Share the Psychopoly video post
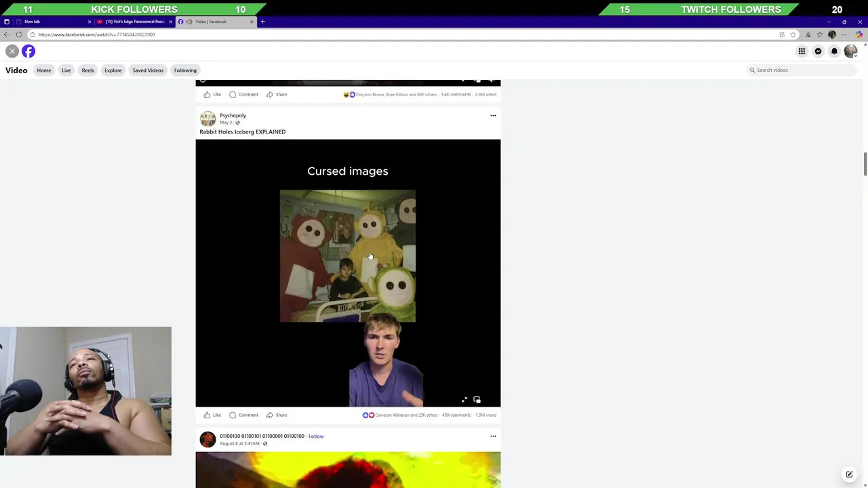Viewport: 868px width, 488px height. point(277,415)
